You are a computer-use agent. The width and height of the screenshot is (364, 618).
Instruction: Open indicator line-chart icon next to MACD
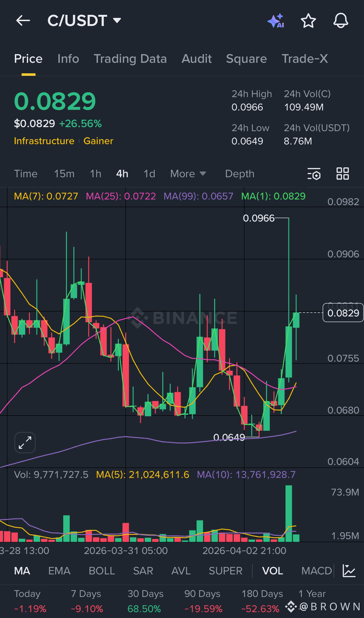point(349,571)
